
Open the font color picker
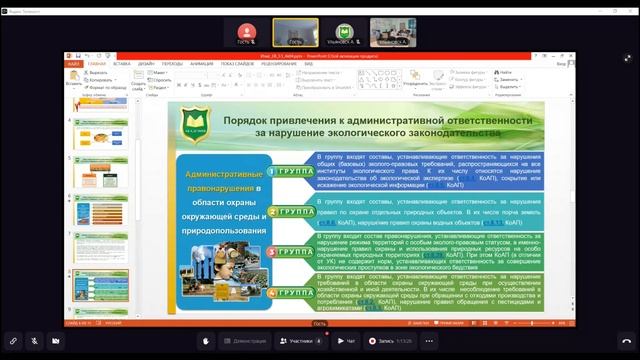coord(237,85)
